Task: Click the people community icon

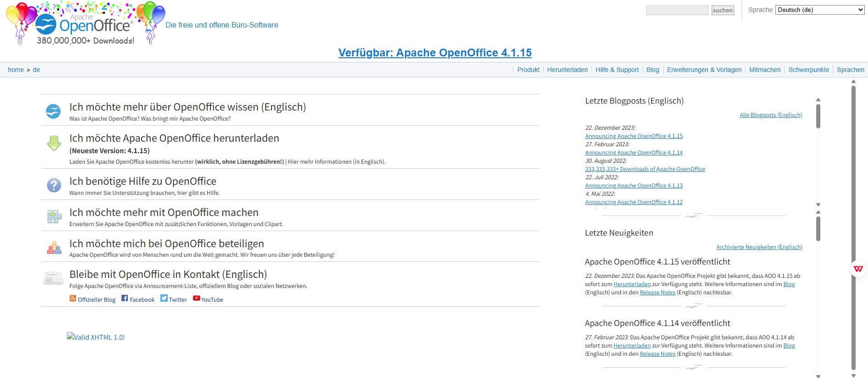Action: coord(54,248)
